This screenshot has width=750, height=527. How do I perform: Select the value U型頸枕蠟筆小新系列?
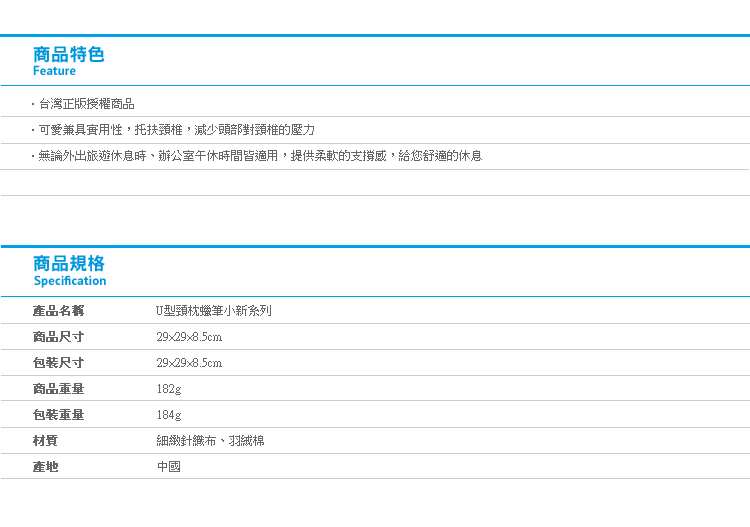[x=214, y=311]
